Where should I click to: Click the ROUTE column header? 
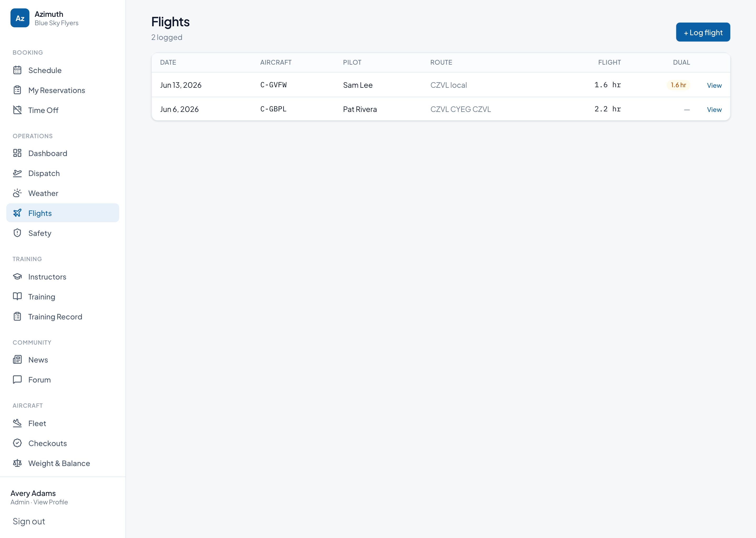(441, 62)
